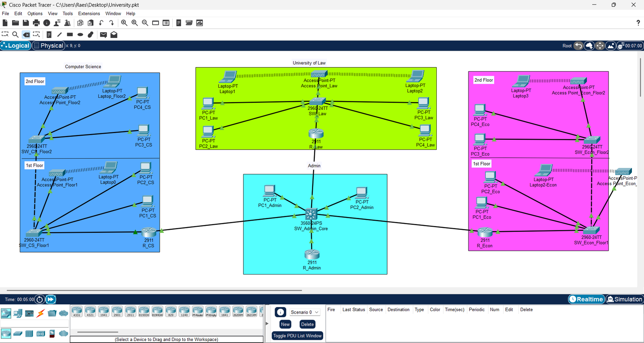This screenshot has height=343, width=644.
Task: Click the environment time 00:07:00 button
Action: tap(630, 45)
